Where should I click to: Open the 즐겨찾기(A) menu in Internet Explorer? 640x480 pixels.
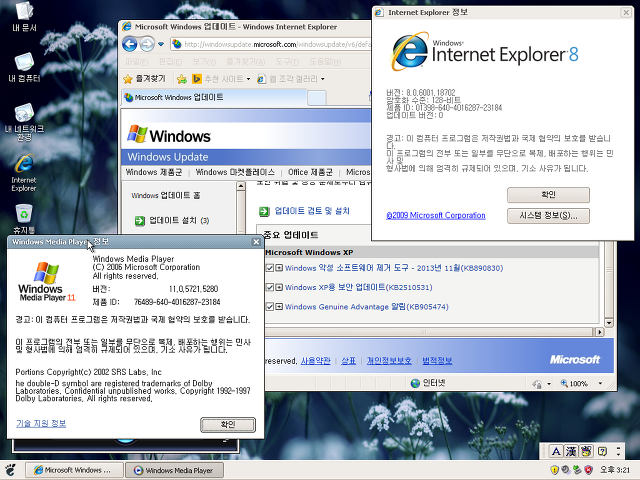(x=246, y=62)
